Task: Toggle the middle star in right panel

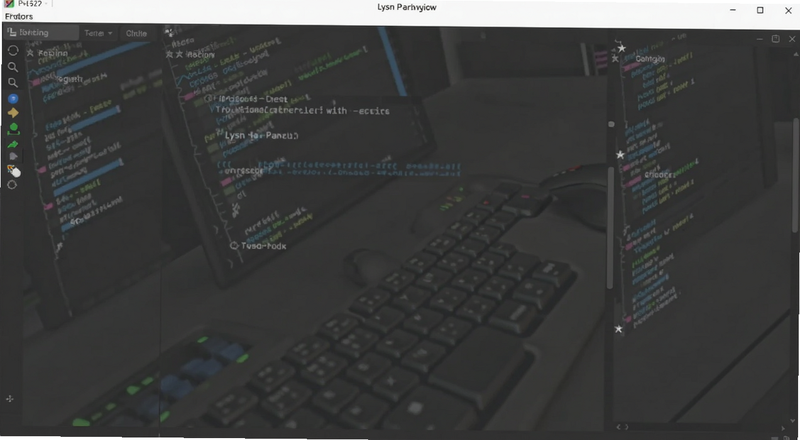Action: click(620, 154)
